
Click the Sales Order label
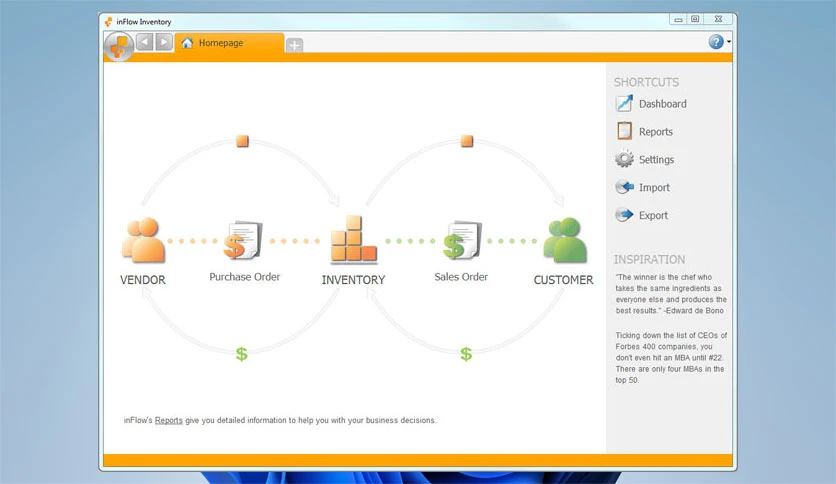tap(461, 277)
